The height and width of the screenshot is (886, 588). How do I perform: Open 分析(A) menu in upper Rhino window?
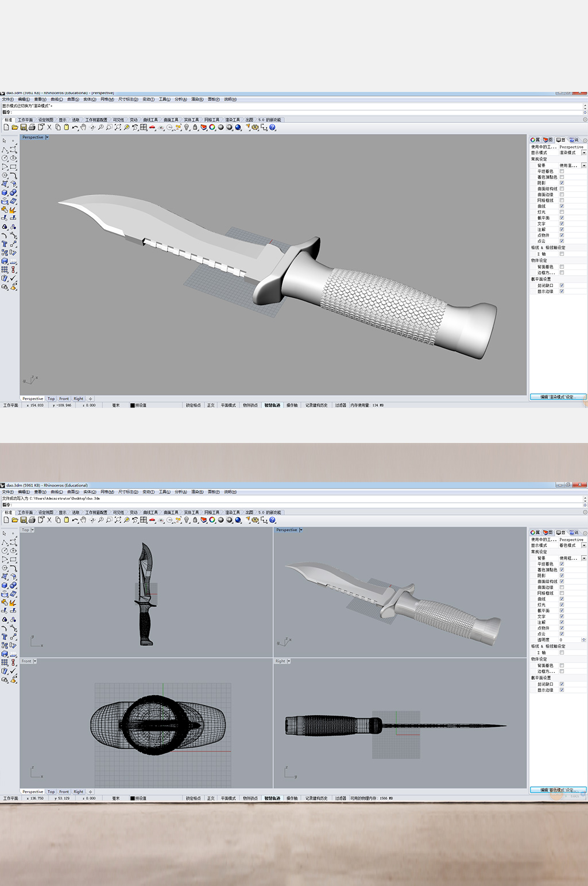point(180,99)
